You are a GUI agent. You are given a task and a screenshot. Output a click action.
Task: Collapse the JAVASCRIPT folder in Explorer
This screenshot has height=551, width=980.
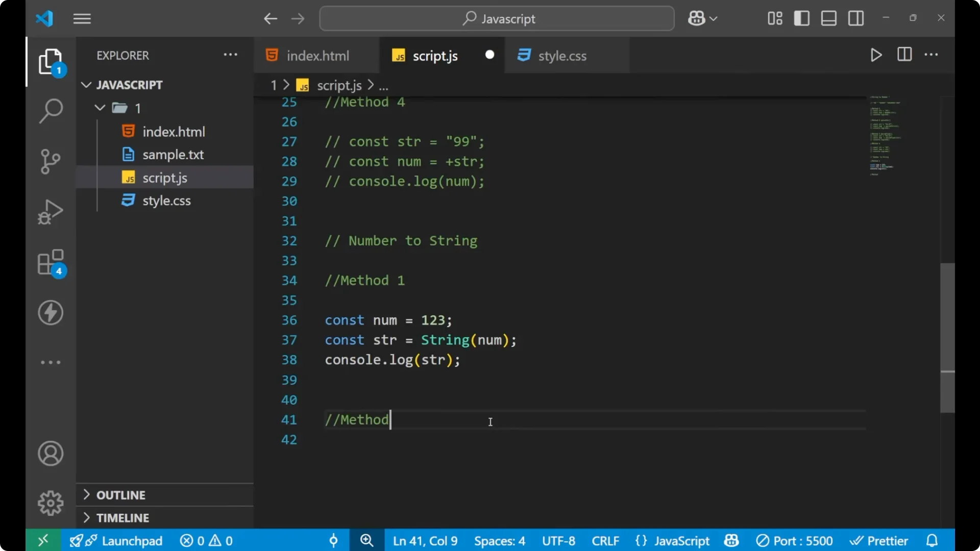[86, 85]
